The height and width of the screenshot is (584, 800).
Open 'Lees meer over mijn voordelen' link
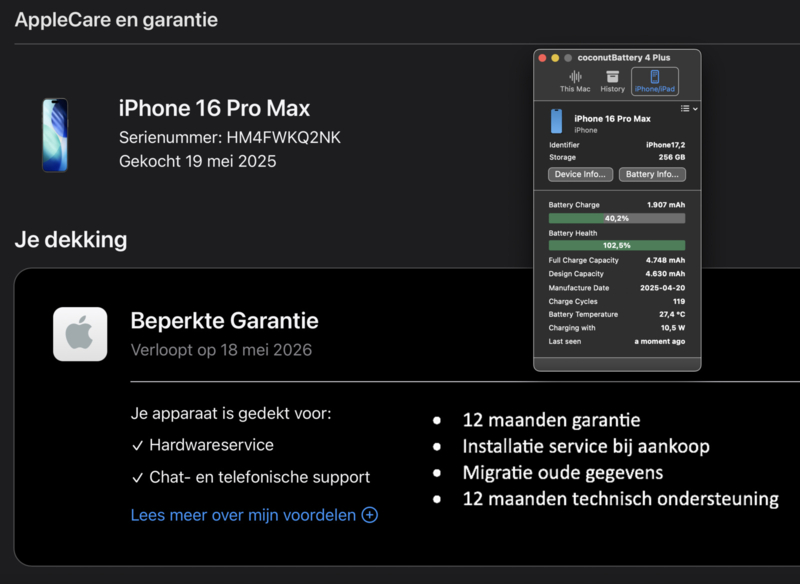[x=243, y=515]
